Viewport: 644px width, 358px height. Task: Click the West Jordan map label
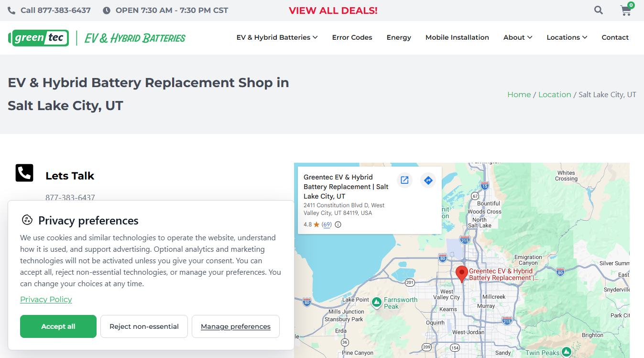(468, 332)
